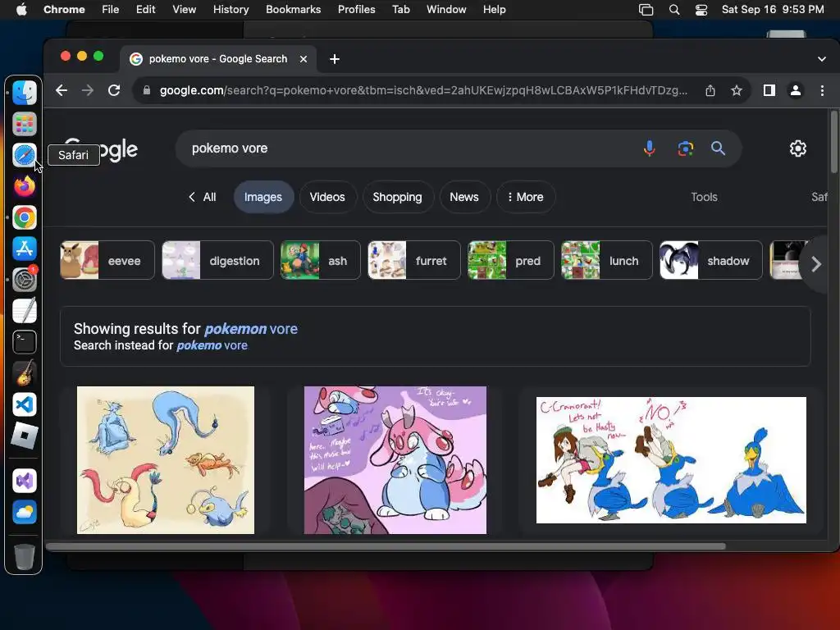840x630 pixels.
Task: Open Finder from the Dock
Action: 24,93
